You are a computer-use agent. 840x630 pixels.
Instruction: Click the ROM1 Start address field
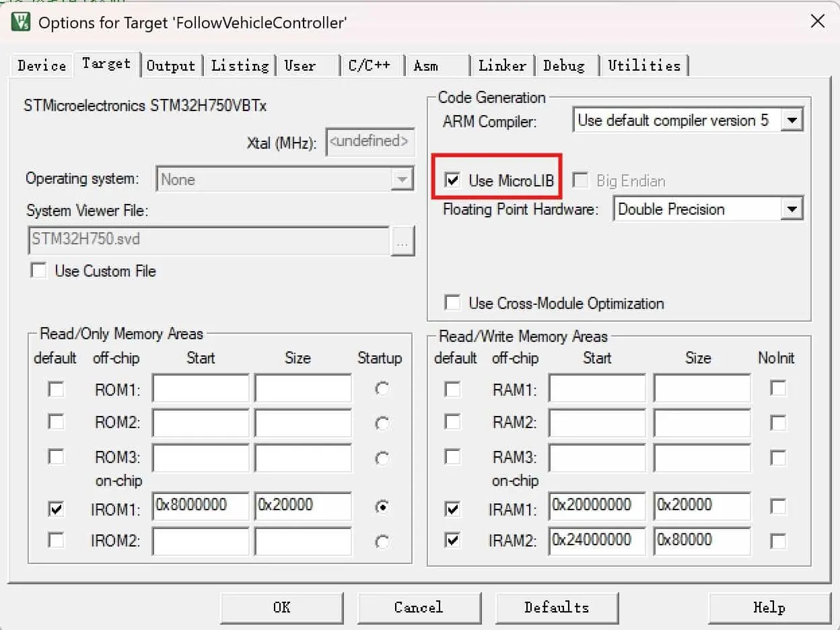coord(201,389)
